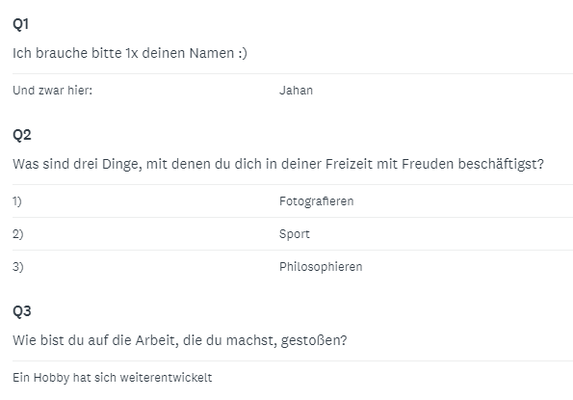The width and height of the screenshot is (573, 400).
Task: Click the answer 'Philosophieren'
Action: pos(321,267)
